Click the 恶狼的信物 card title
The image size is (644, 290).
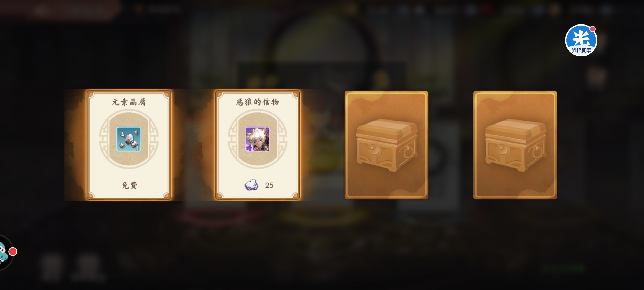point(258,102)
